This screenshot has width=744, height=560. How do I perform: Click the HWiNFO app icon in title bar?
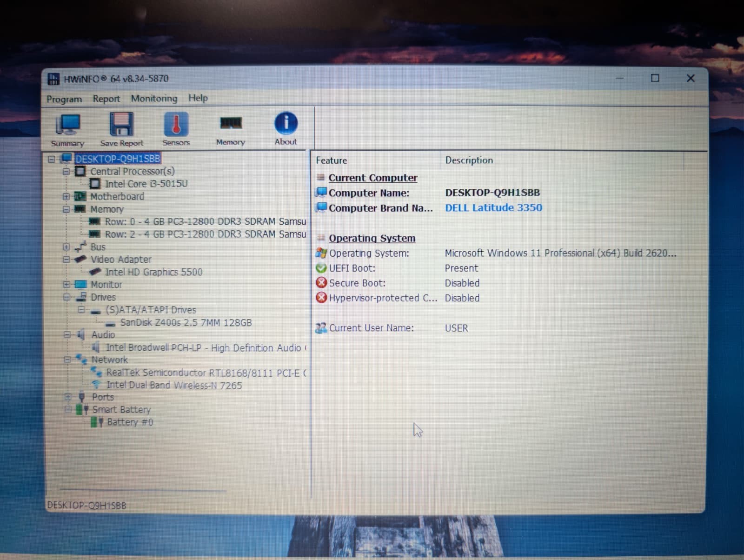(x=53, y=79)
